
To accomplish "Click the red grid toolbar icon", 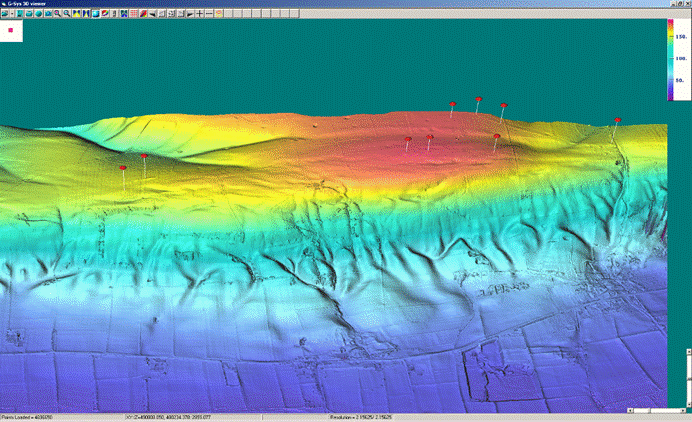I will (133, 14).
